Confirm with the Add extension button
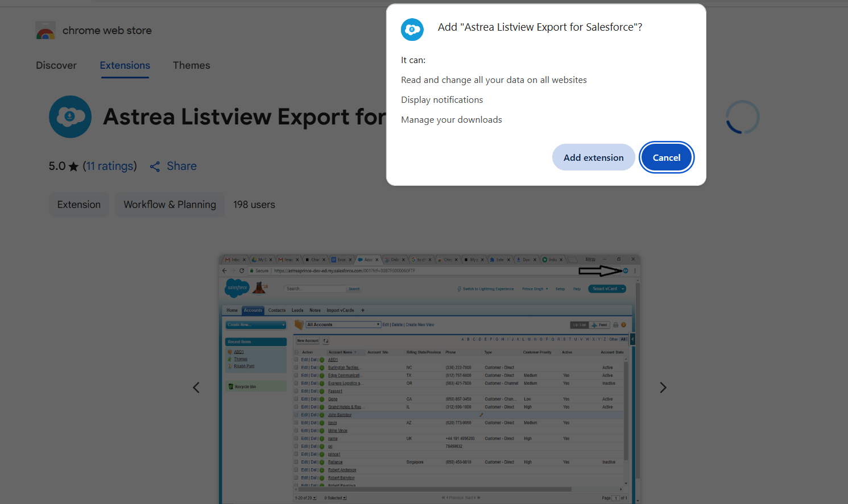Screen dimensions: 848x504 (x=593, y=157)
